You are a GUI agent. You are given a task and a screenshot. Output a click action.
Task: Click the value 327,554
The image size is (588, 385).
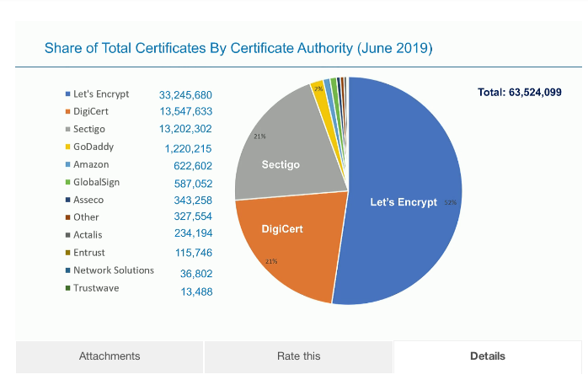tap(193, 217)
